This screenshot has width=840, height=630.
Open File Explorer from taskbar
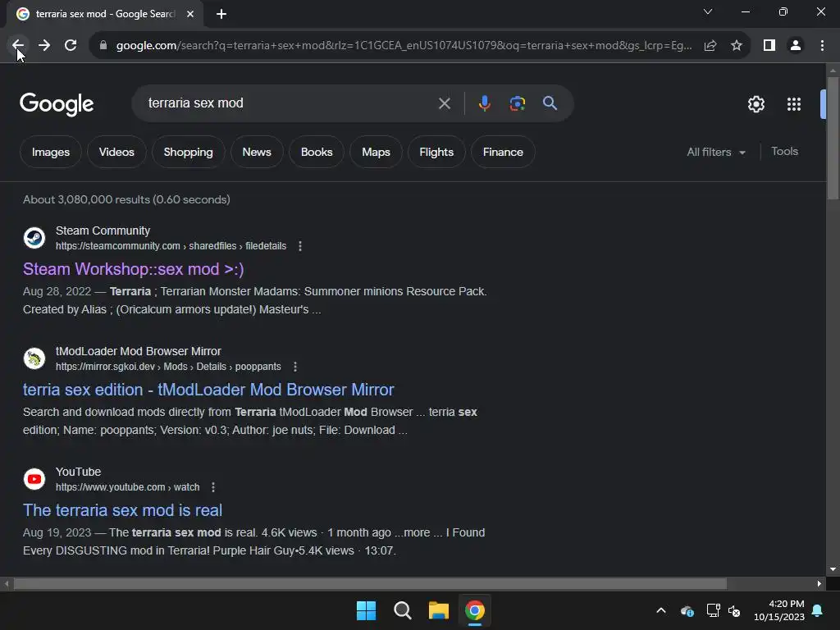pos(438,610)
